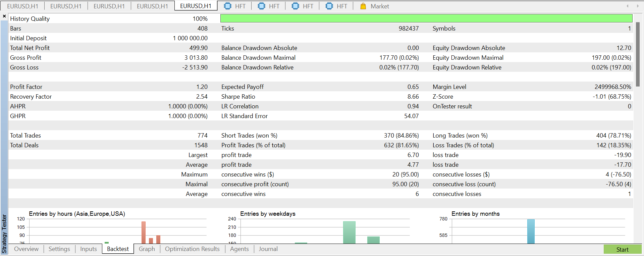Image resolution: width=644 pixels, height=256 pixels.
Task: Switch to the Overview tab
Action: 26,249
